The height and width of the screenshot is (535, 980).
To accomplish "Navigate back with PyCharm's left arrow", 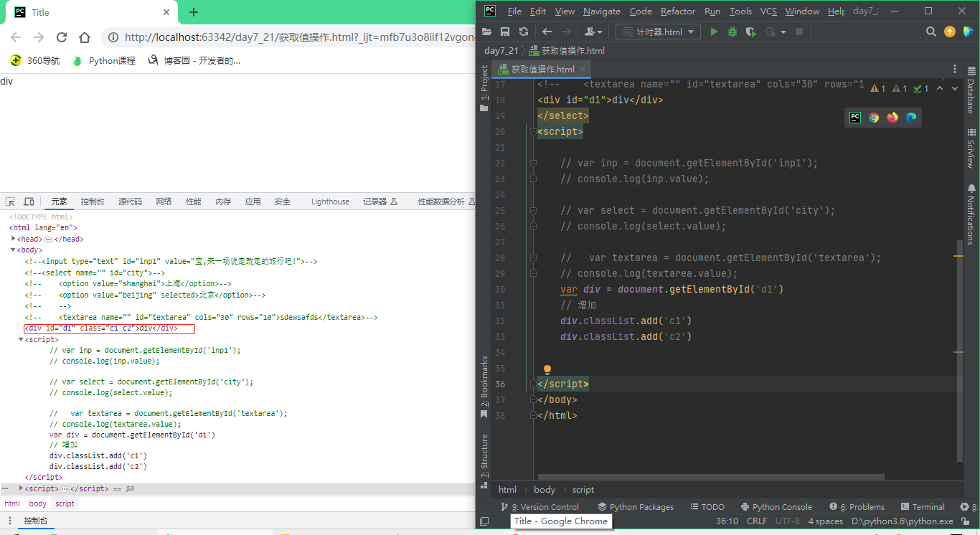I will tap(547, 32).
